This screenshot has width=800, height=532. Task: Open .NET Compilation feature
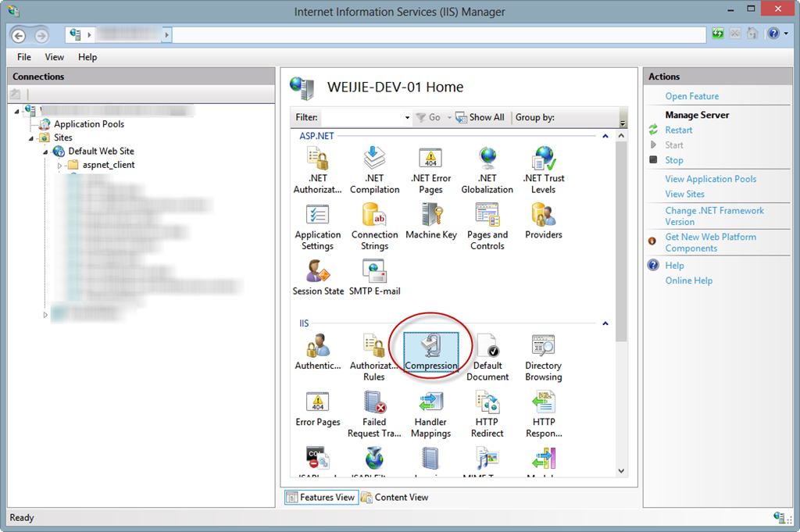click(374, 170)
